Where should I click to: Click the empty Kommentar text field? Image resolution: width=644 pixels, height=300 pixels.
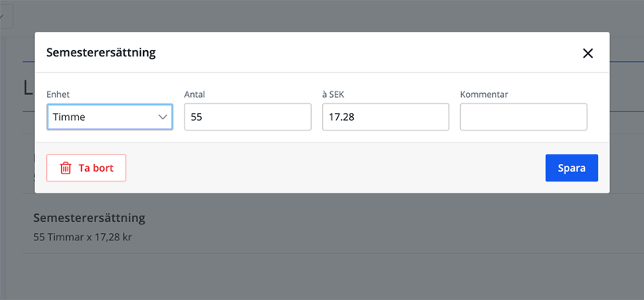[x=523, y=117]
